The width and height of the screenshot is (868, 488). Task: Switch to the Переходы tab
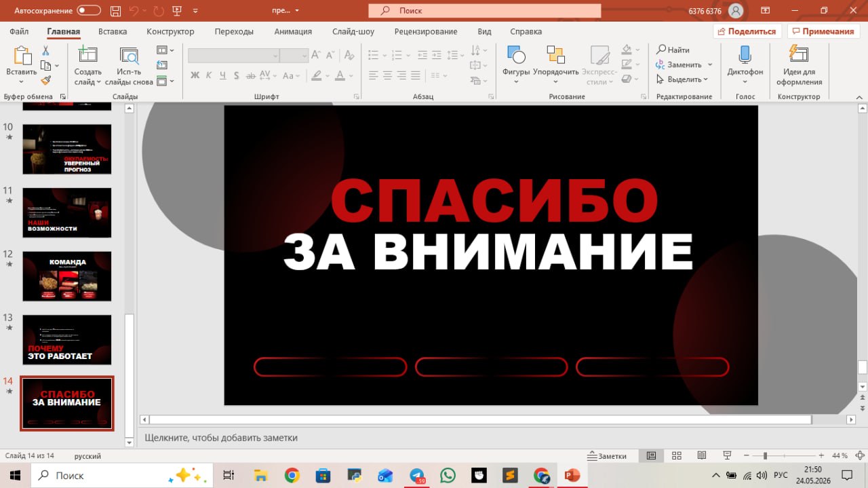pos(234,31)
